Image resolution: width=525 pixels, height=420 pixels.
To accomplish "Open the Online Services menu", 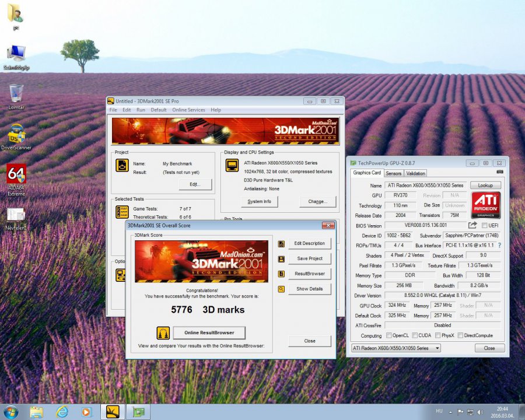I will pos(188,110).
